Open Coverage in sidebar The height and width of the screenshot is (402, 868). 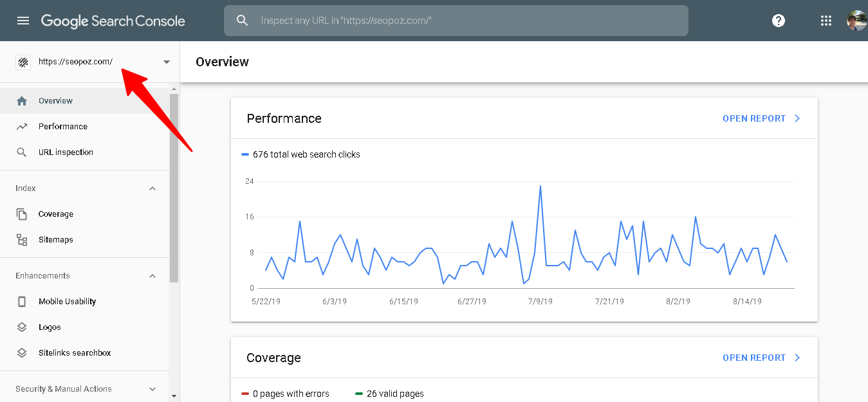(84, 214)
